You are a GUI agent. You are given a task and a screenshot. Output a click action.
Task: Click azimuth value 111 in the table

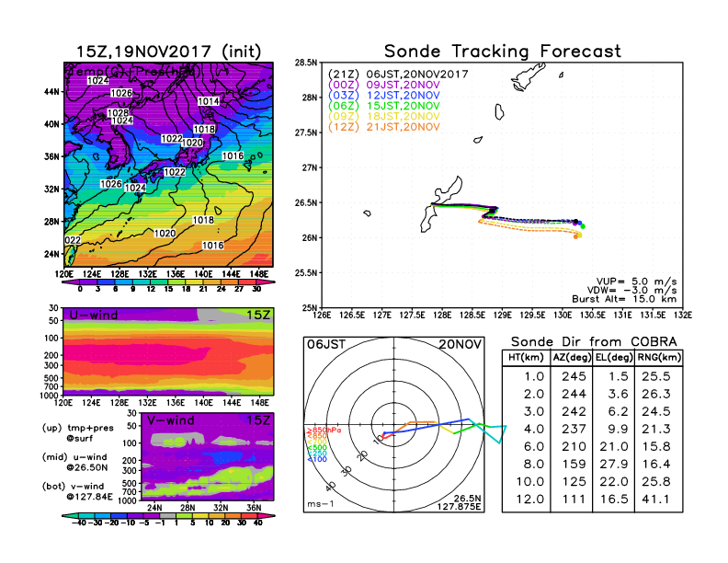pyautogui.click(x=574, y=500)
